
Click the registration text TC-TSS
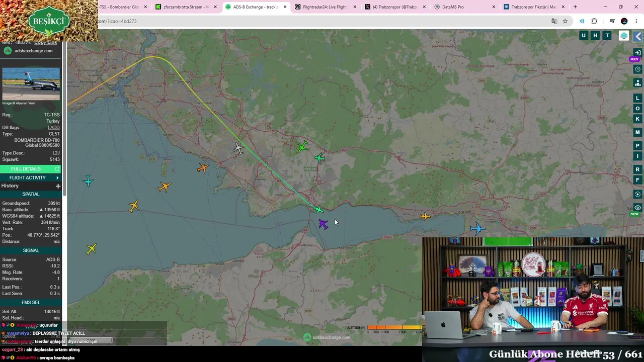click(51, 115)
